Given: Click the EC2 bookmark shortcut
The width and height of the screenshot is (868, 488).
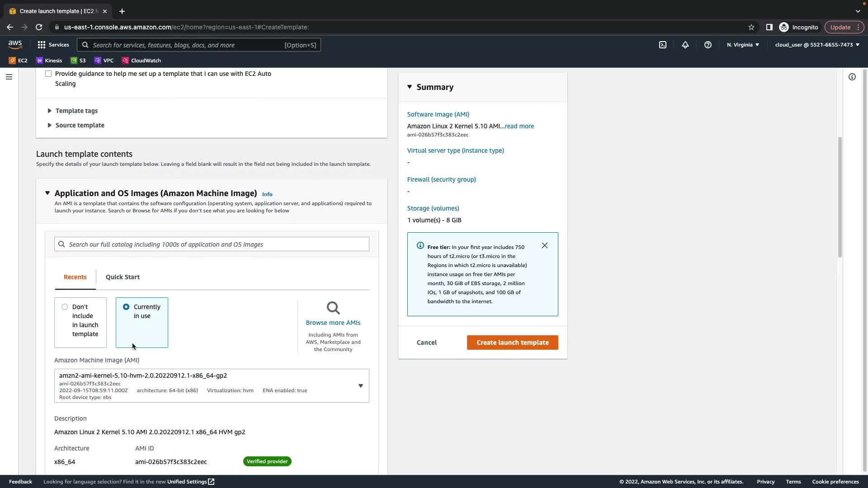Looking at the screenshot, I should [18, 61].
